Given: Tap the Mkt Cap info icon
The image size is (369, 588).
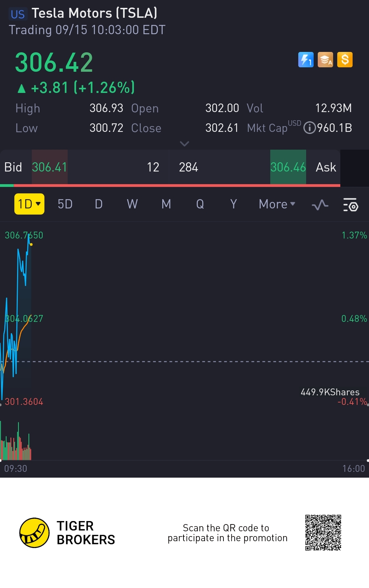Looking at the screenshot, I should [x=310, y=128].
